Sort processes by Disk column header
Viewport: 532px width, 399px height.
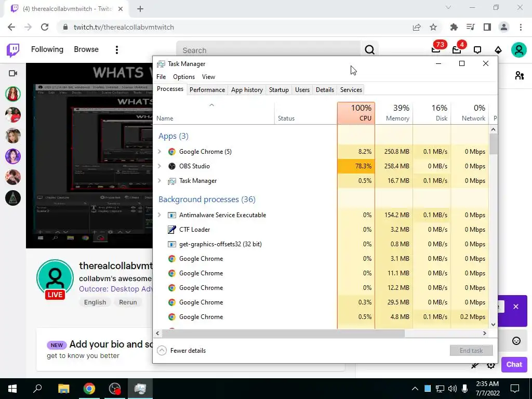click(x=432, y=113)
